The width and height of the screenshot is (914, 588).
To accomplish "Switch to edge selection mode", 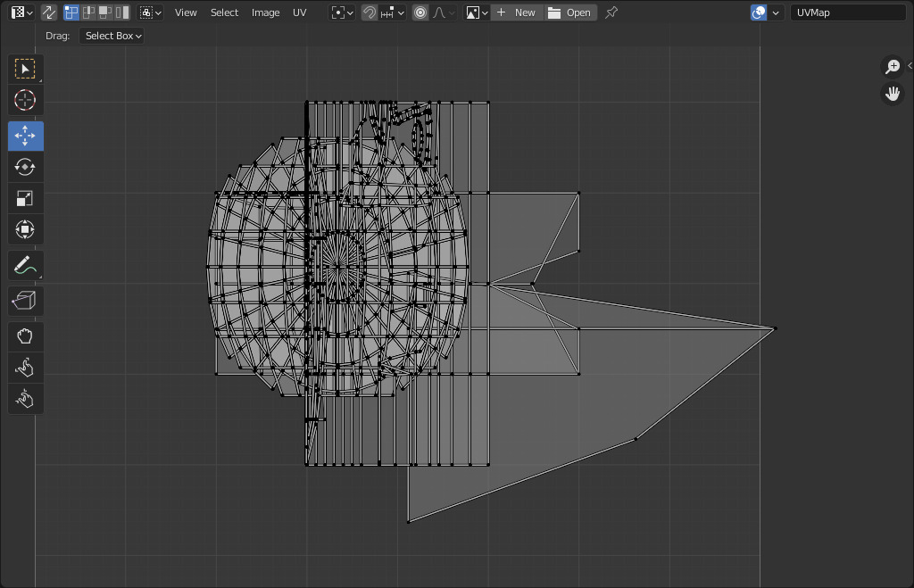I will 88,12.
